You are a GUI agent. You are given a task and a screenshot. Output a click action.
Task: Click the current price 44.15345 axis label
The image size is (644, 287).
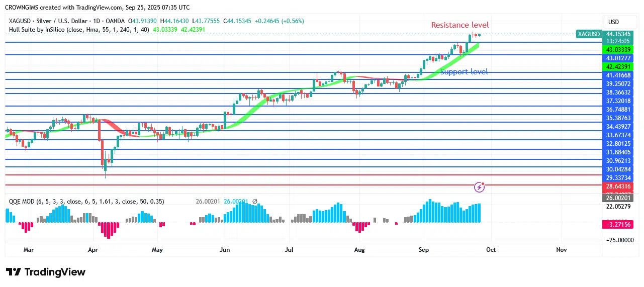click(622, 34)
